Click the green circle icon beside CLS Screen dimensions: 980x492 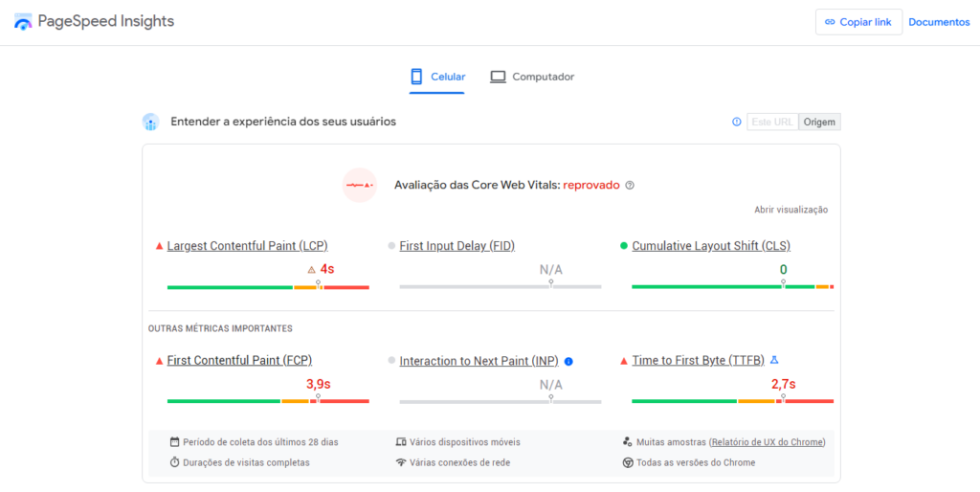point(624,246)
